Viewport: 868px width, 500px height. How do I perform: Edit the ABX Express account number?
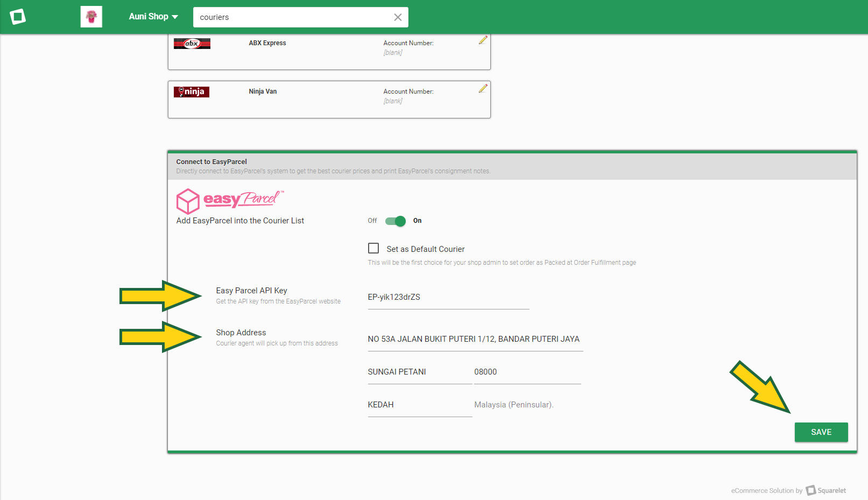483,40
